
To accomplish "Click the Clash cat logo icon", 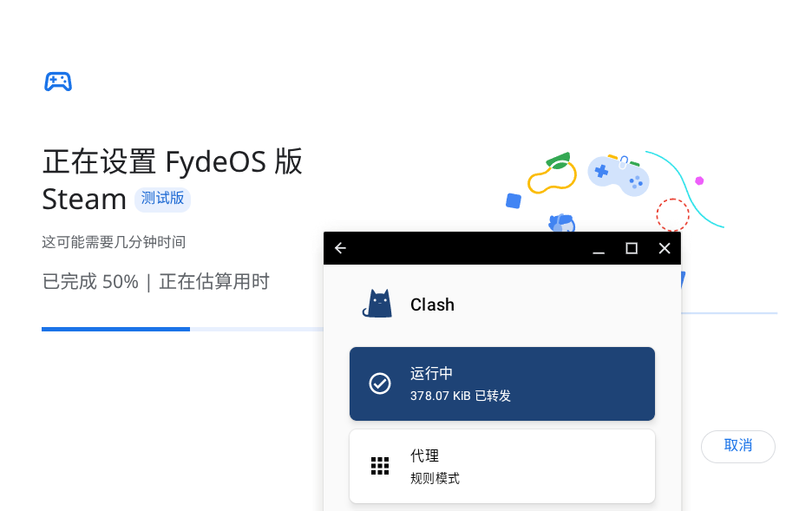I will pyautogui.click(x=377, y=304).
